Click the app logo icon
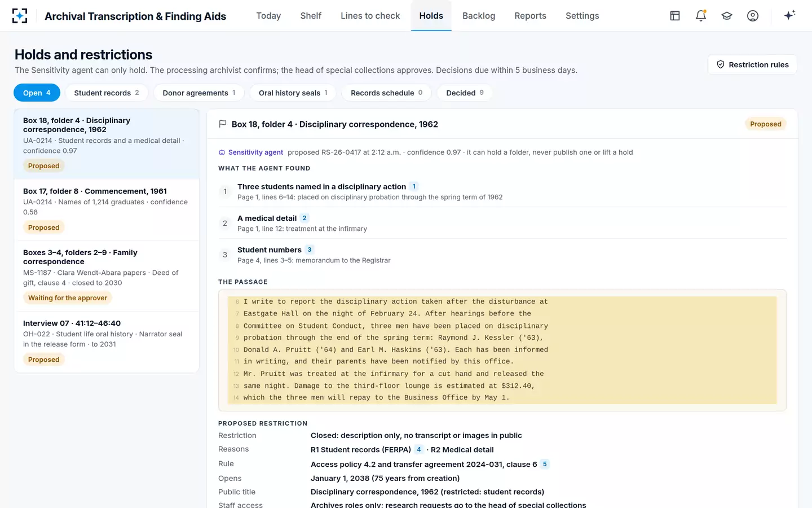This screenshot has height=508, width=812. pyautogui.click(x=20, y=16)
